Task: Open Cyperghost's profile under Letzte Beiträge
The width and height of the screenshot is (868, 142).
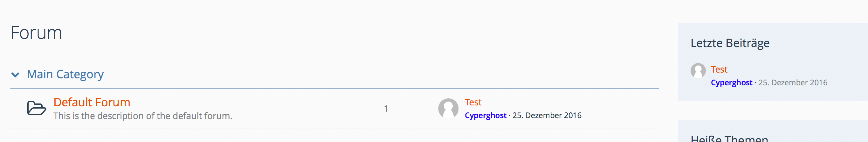Action: pos(731,83)
